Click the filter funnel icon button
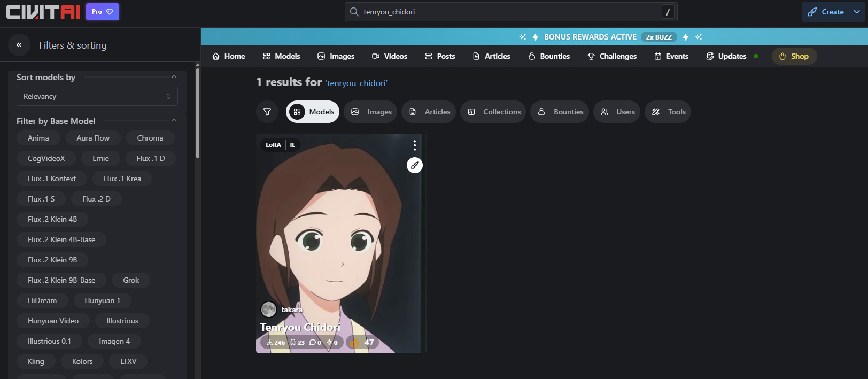The height and width of the screenshot is (379, 868). coord(267,112)
